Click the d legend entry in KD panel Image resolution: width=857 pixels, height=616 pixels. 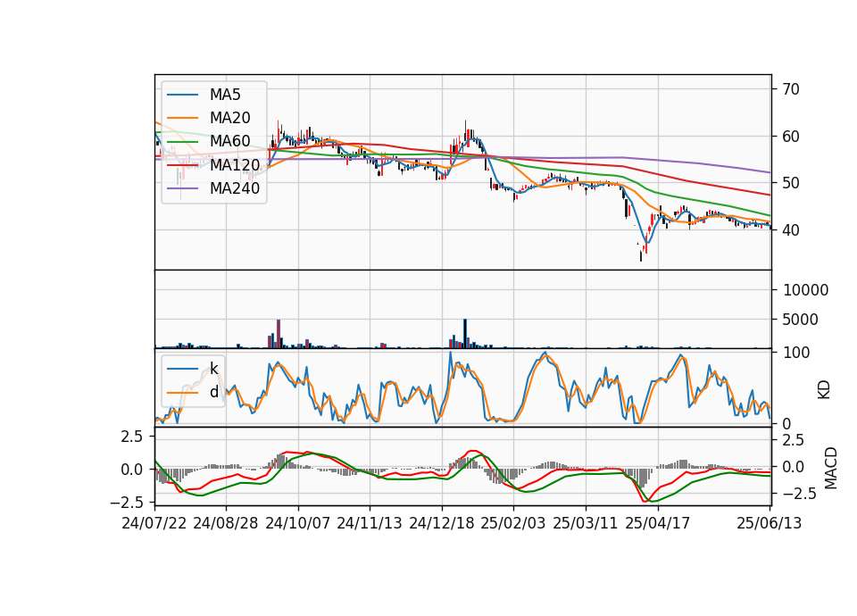pos(193,392)
